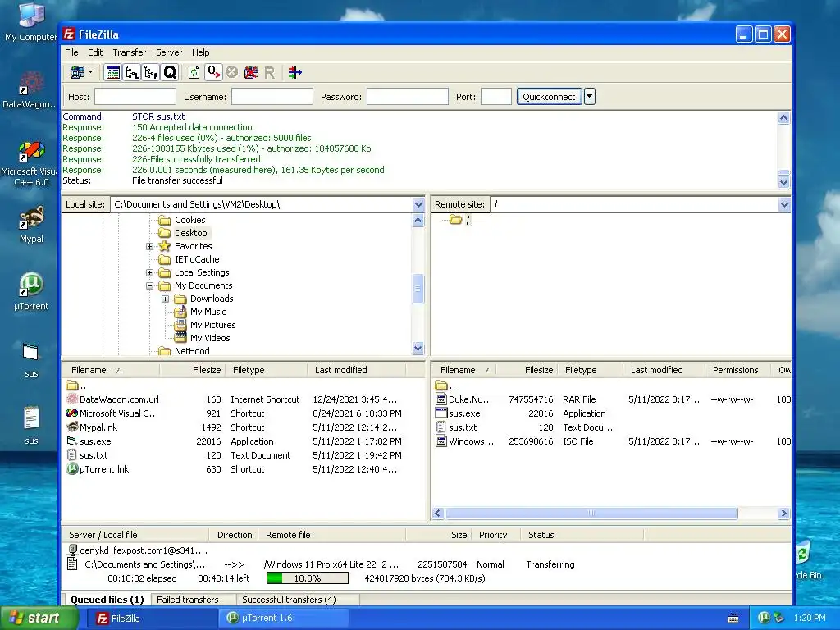
Task: Switch to Queued files (1) tab
Action: [x=107, y=600]
